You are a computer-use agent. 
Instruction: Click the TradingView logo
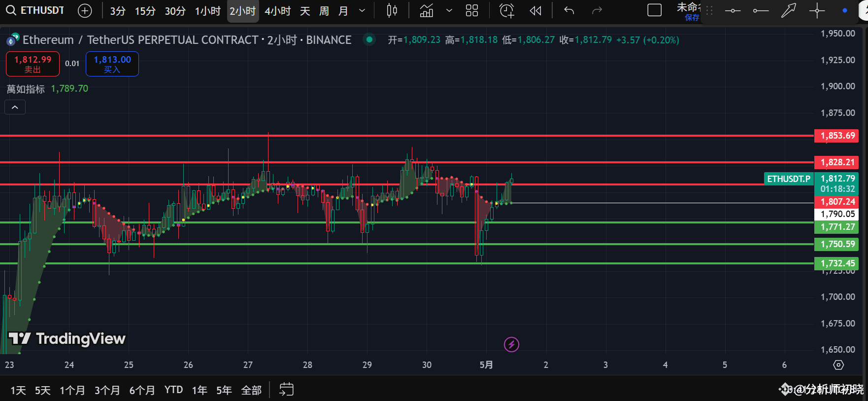pyautogui.click(x=67, y=338)
